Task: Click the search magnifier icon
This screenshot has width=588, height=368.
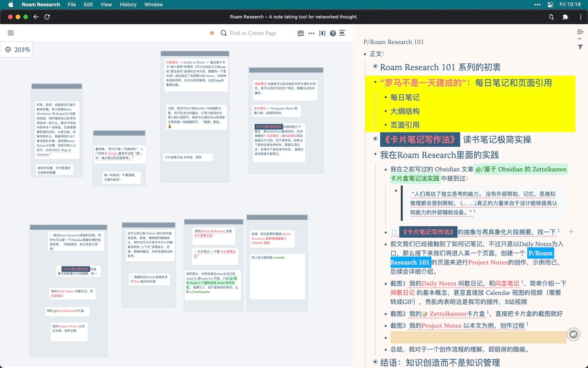Action: pos(224,33)
